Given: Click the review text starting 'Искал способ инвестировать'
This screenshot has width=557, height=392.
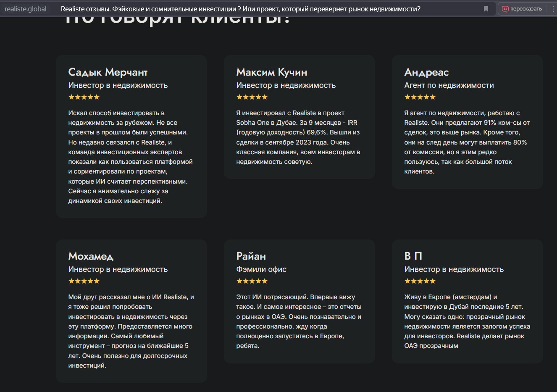Looking at the screenshot, I should pos(131,157).
